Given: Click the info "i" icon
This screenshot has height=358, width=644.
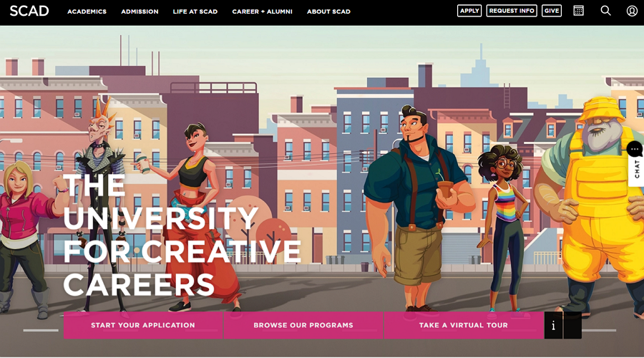Looking at the screenshot, I should click(553, 325).
